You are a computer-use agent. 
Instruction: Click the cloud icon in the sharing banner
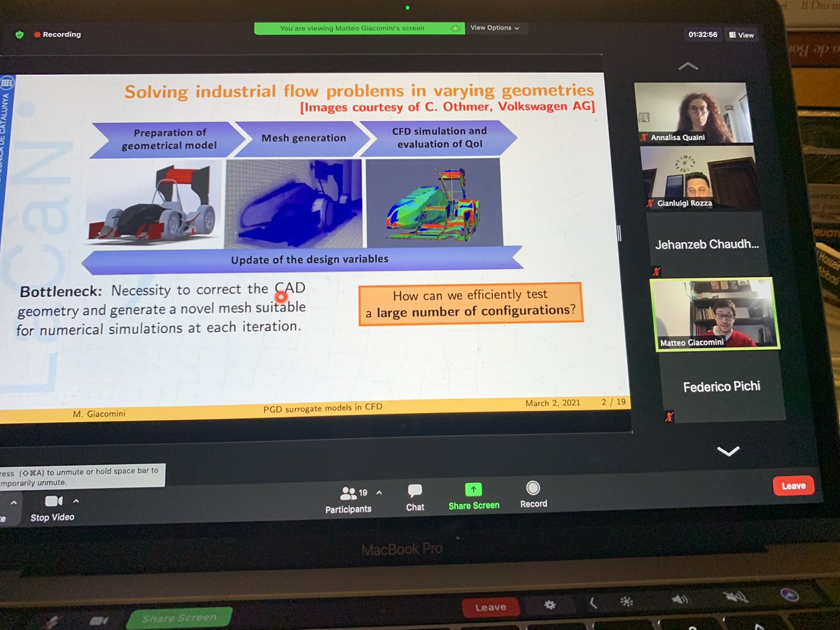coord(456,28)
